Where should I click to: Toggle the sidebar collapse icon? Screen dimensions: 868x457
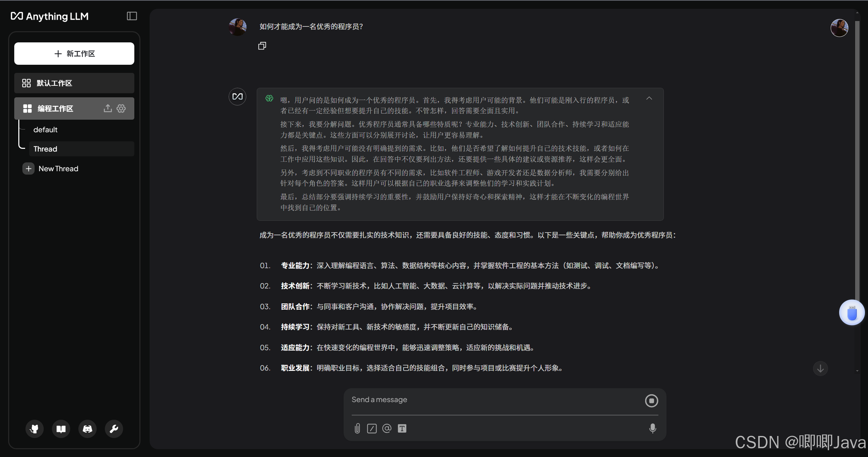tap(132, 16)
